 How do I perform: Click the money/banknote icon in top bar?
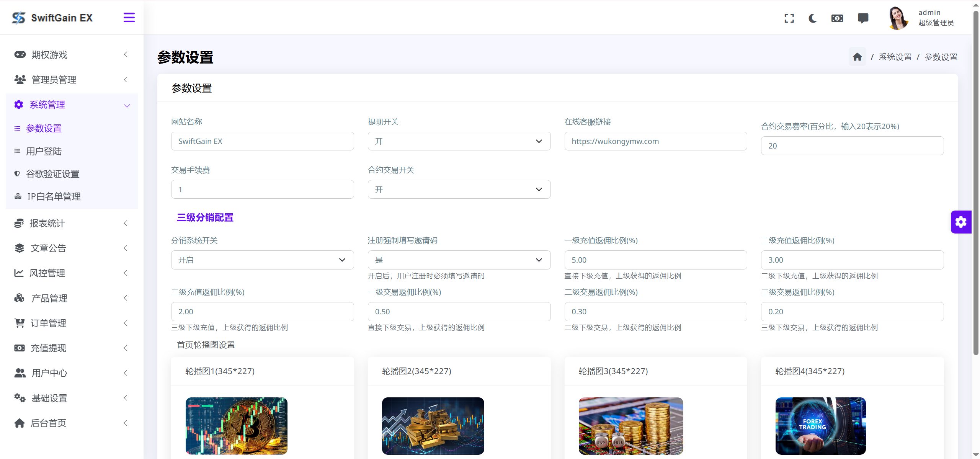coord(837,18)
